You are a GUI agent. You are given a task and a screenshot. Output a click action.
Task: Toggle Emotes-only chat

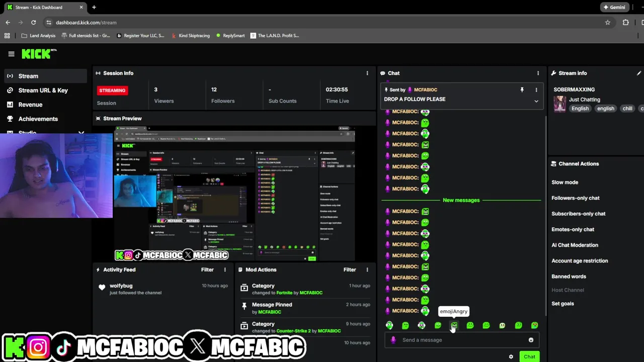click(573, 229)
